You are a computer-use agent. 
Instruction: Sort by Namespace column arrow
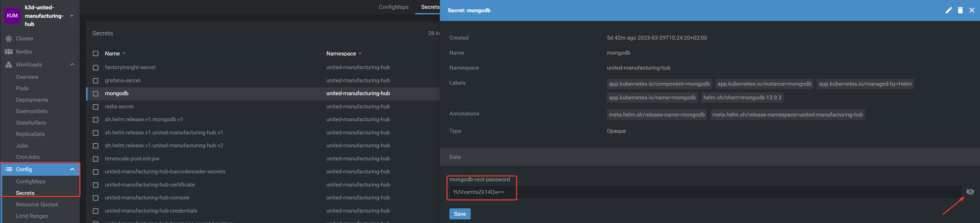(x=360, y=54)
